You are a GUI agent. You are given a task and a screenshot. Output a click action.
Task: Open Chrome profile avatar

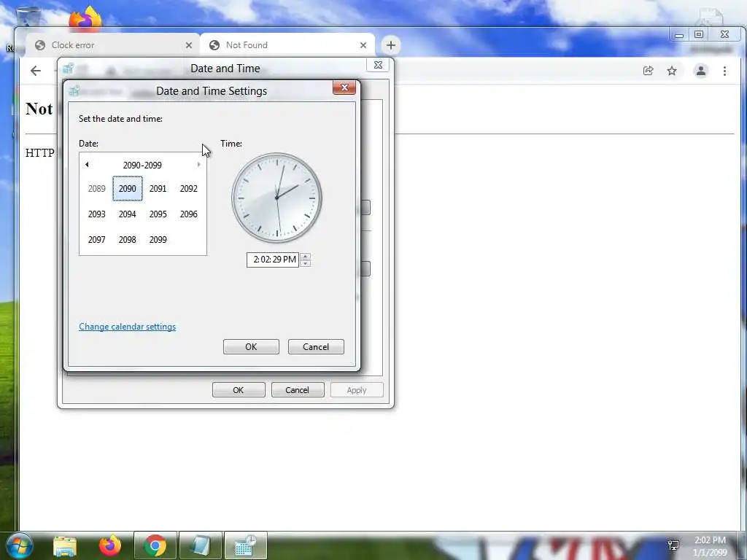tap(701, 71)
